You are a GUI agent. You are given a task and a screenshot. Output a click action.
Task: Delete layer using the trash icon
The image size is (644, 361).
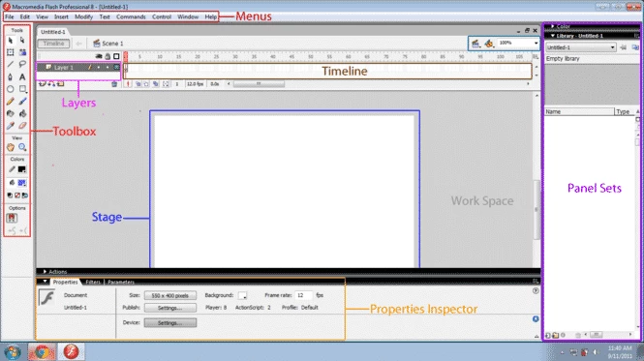[x=114, y=84]
